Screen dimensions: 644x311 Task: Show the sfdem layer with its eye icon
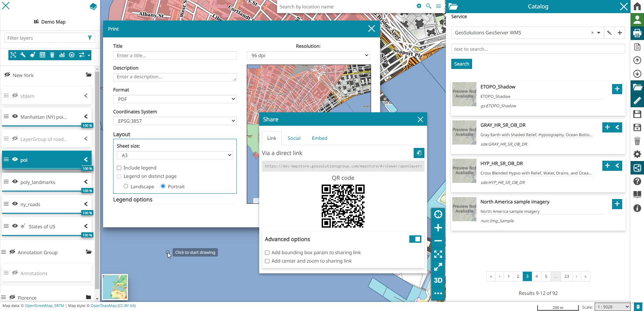[15, 95]
